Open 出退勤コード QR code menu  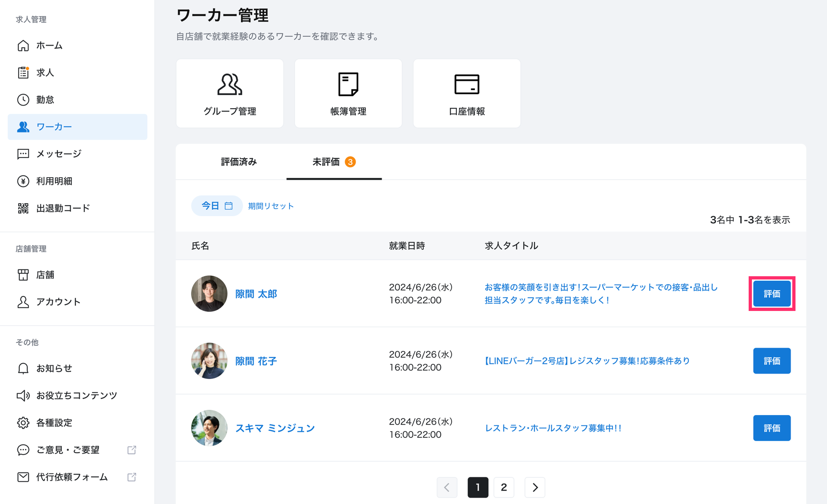pos(23,208)
